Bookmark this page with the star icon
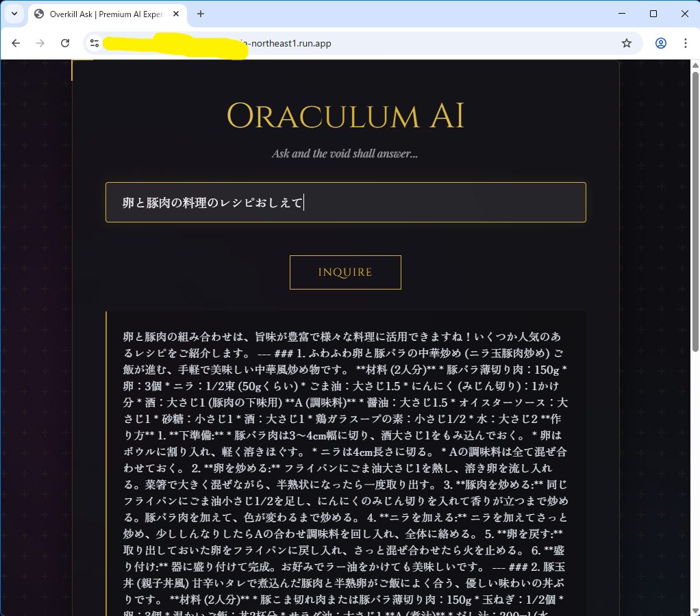 pyautogui.click(x=625, y=42)
